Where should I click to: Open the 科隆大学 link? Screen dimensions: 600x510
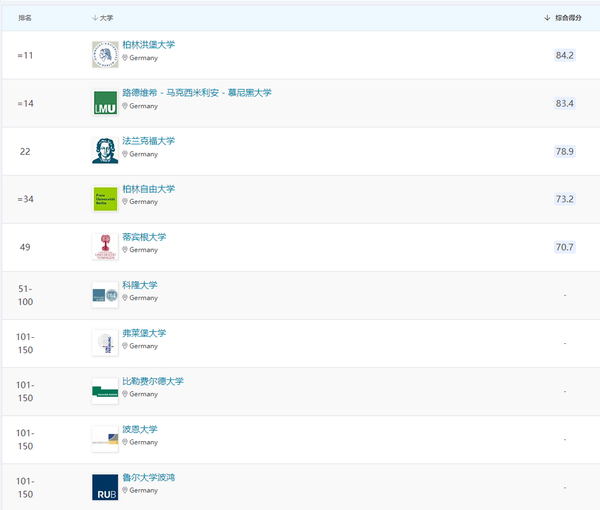[x=140, y=285]
